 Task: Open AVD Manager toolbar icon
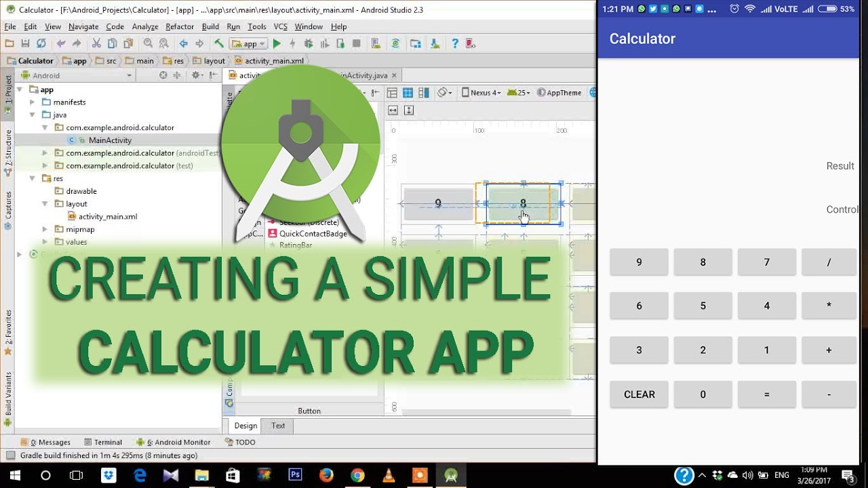pyautogui.click(x=376, y=43)
